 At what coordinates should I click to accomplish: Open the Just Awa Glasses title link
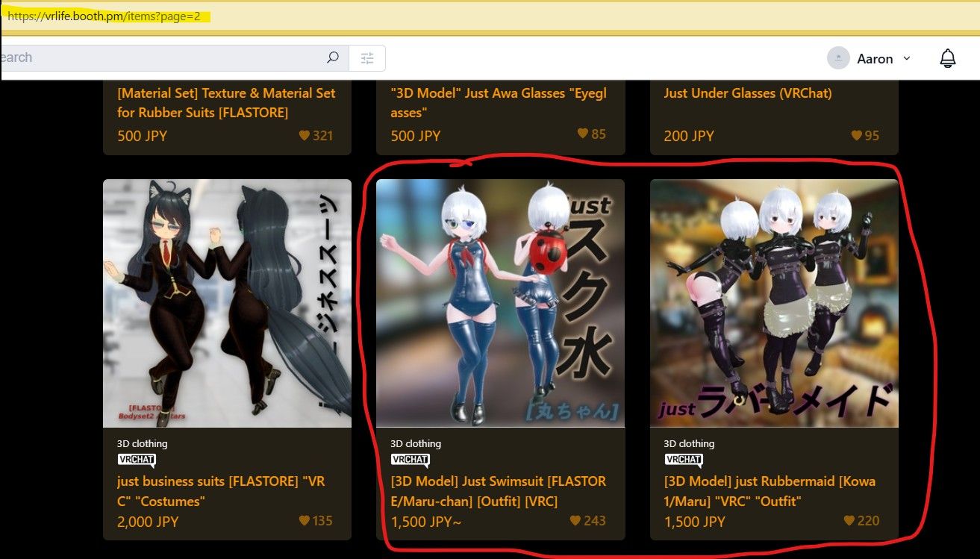499,103
